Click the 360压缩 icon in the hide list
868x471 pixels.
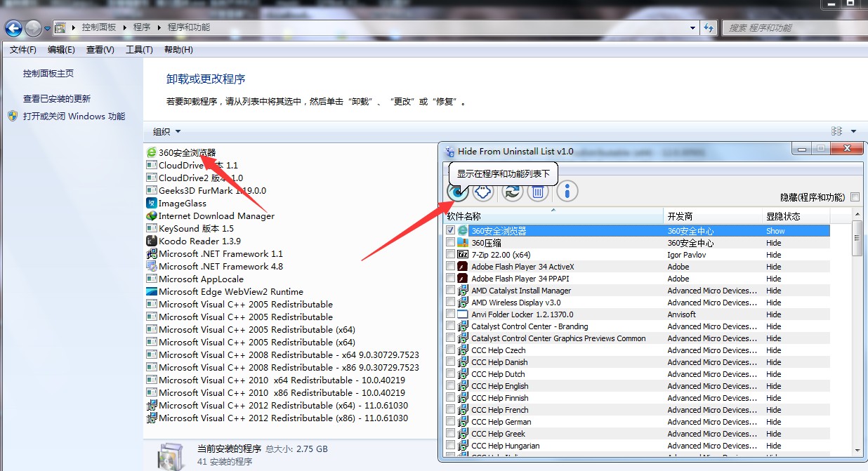pos(463,242)
